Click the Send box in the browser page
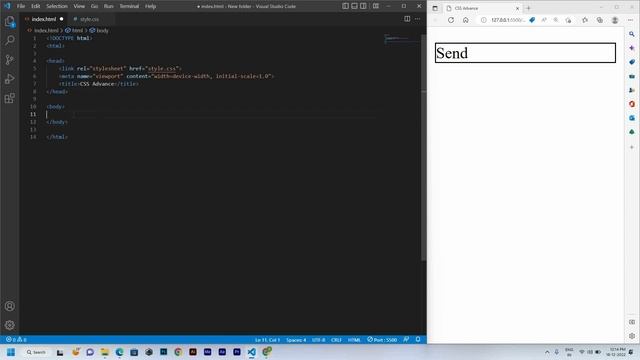 [x=525, y=53]
